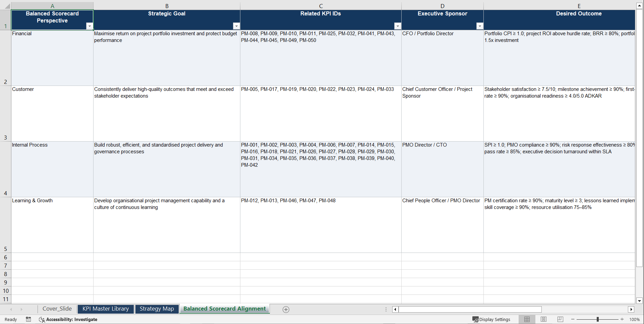Select the Internal Process cell

pos(52,169)
